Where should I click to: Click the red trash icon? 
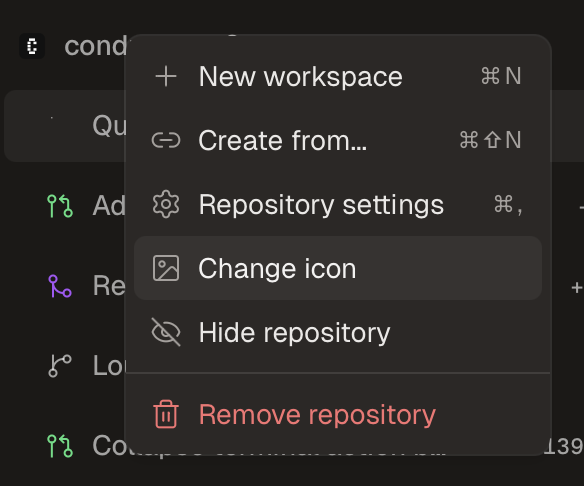[166, 414]
